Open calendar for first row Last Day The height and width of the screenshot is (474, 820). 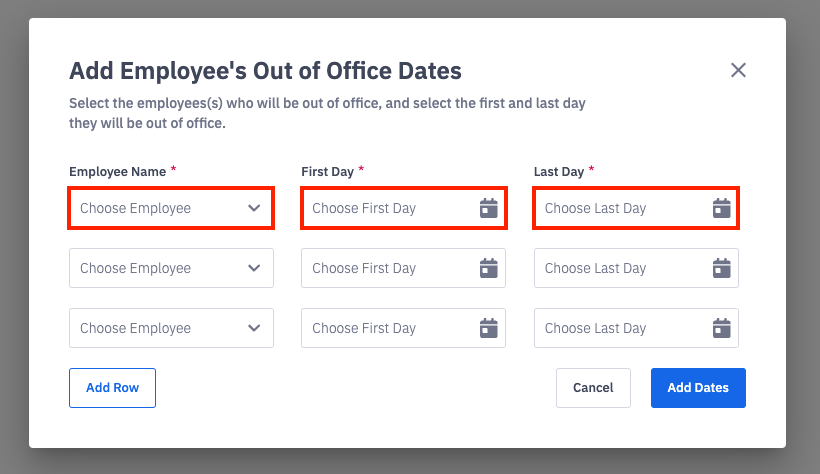pyautogui.click(x=721, y=208)
